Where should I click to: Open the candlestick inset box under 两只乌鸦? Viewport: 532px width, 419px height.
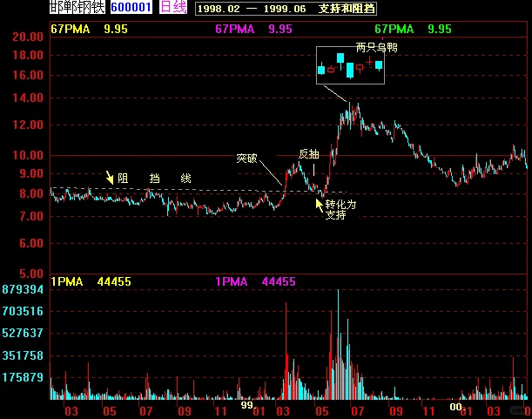[351, 65]
